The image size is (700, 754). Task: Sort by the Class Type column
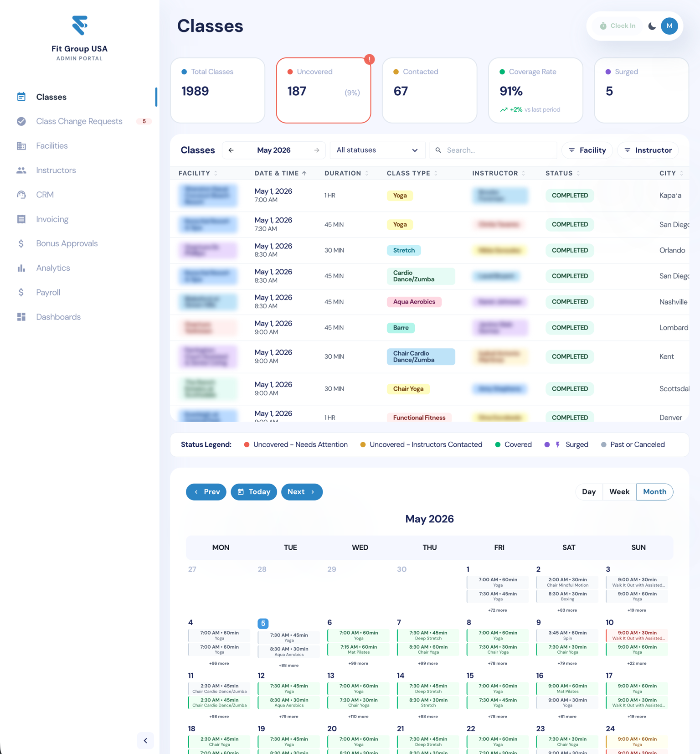pyautogui.click(x=412, y=173)
